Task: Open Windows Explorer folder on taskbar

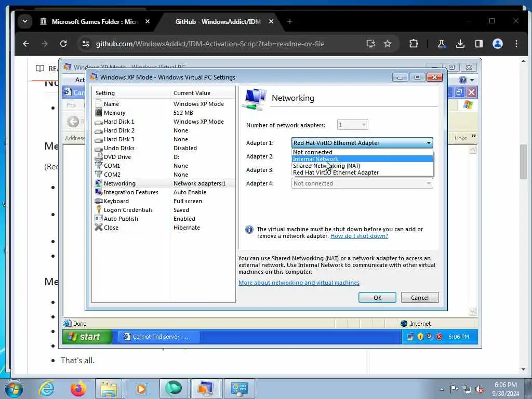Action: click(109, 389)
